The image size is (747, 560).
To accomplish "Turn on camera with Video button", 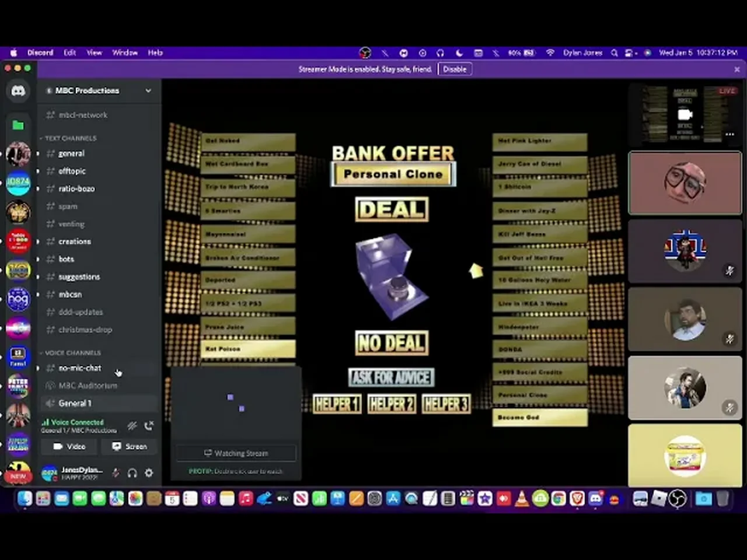I will pos(69,446).
